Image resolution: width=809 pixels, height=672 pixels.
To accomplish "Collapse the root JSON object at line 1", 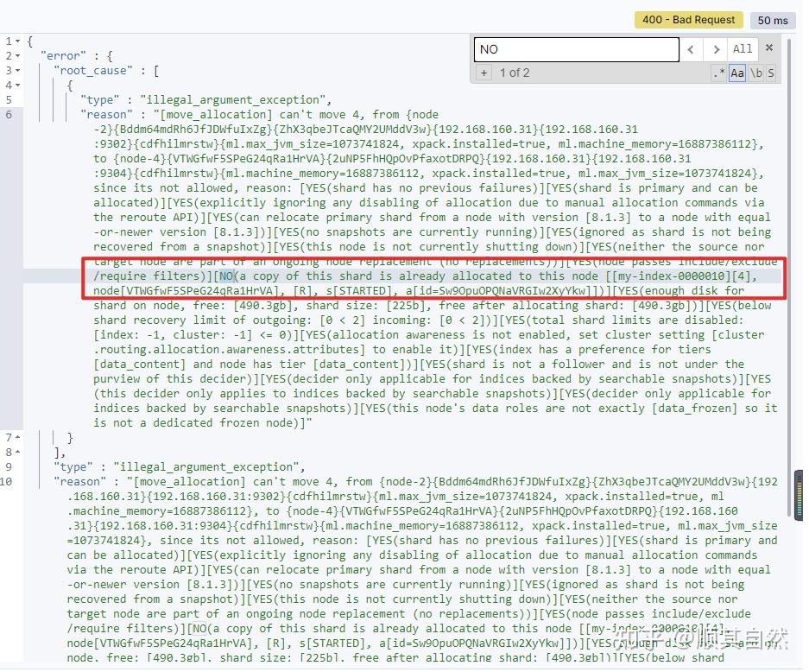I will point(19,41).
